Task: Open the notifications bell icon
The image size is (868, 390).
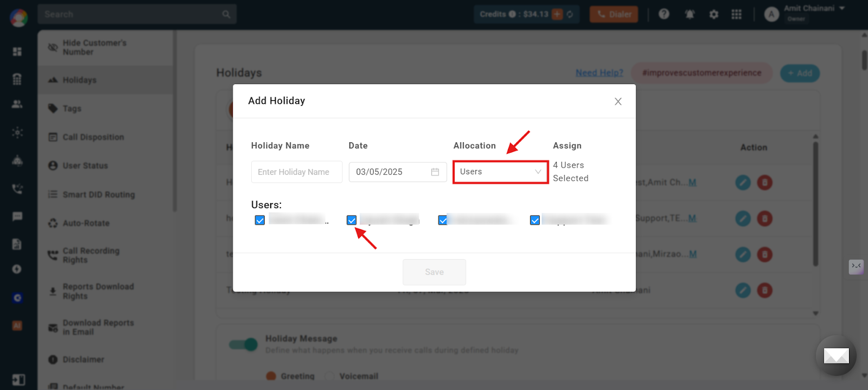Action: (690, 14)
